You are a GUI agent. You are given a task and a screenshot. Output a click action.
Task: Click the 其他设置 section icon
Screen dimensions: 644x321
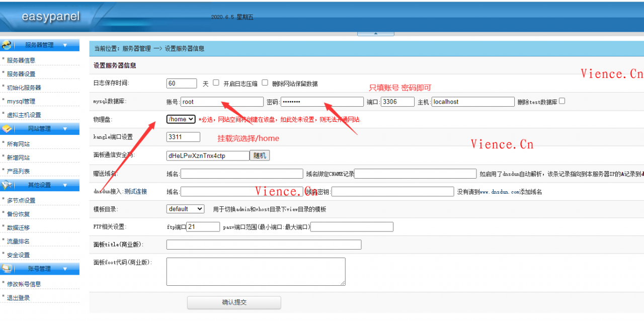coord(7,185)
